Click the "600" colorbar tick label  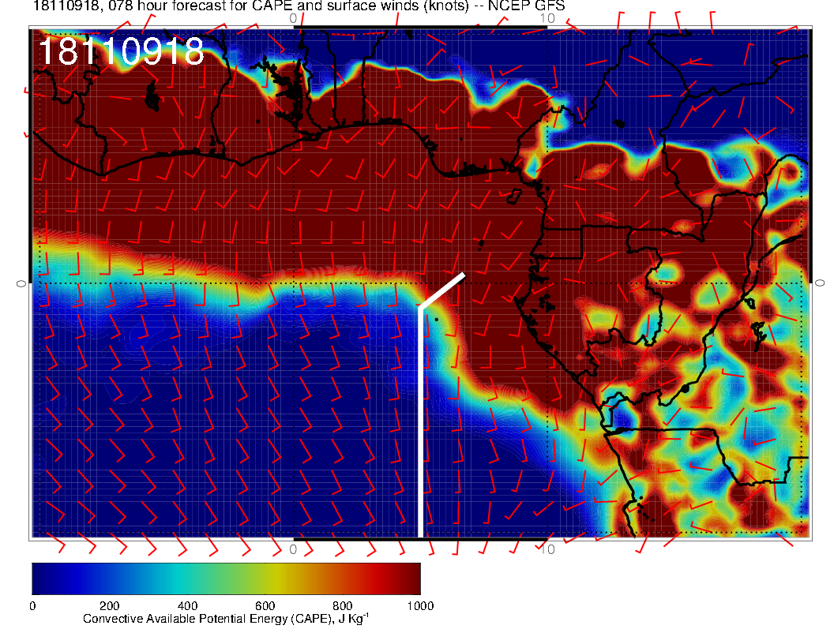click(x=265, y=606)
